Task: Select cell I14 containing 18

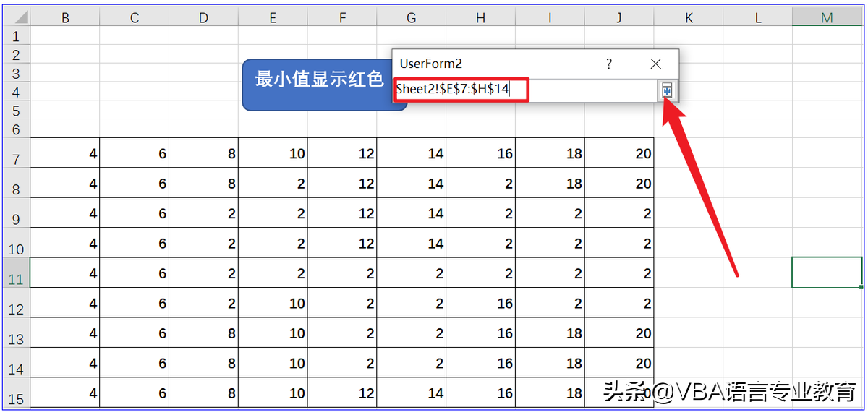Action: tap(550, 363)
